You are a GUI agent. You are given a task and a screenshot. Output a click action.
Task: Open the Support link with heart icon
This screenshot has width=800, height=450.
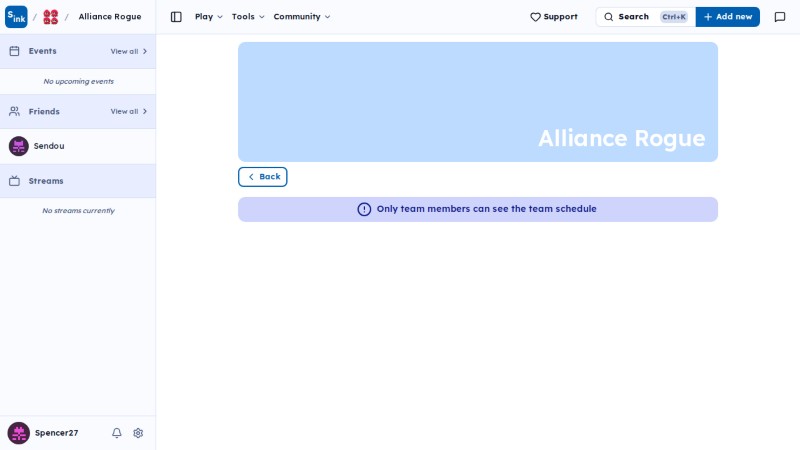(x=554, y=17)
